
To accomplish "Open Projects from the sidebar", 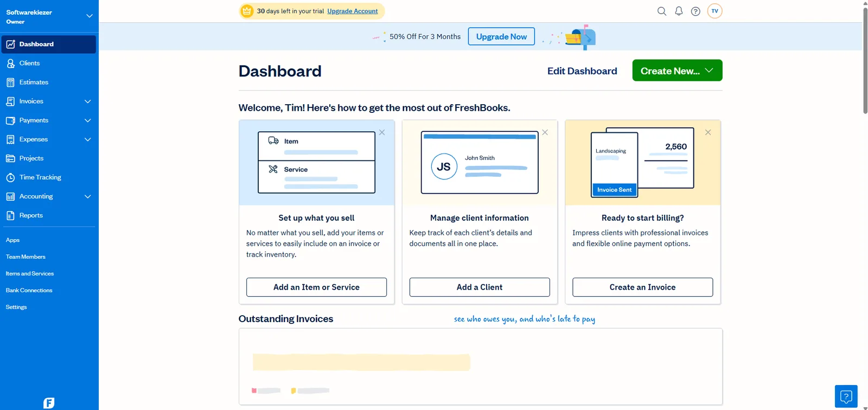I will [x=49, y=158].
